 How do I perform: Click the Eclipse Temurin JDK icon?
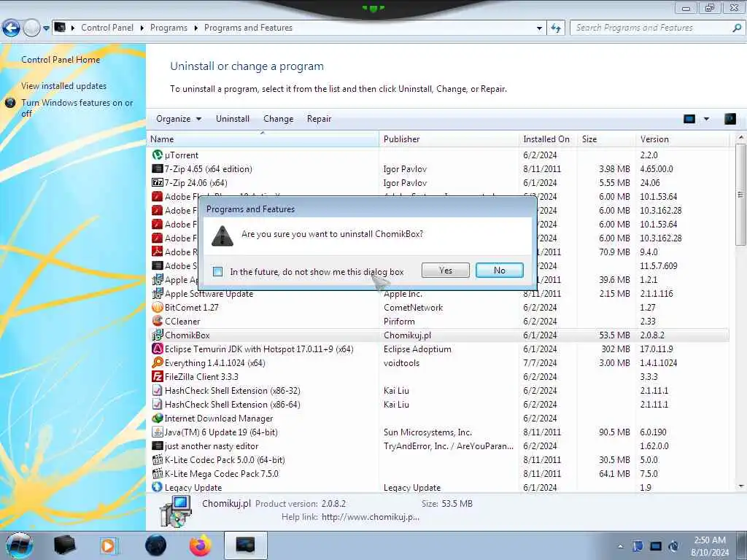pyautogui.click(x=158, y=349)
